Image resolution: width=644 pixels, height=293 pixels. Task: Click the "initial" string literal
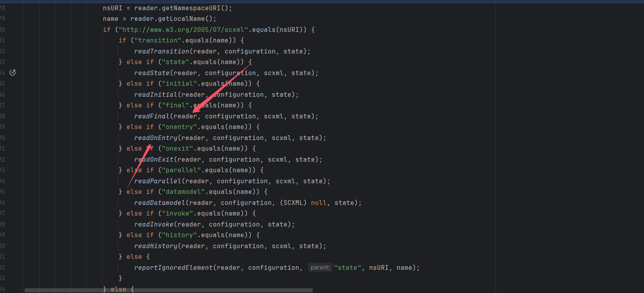[179, 84]
